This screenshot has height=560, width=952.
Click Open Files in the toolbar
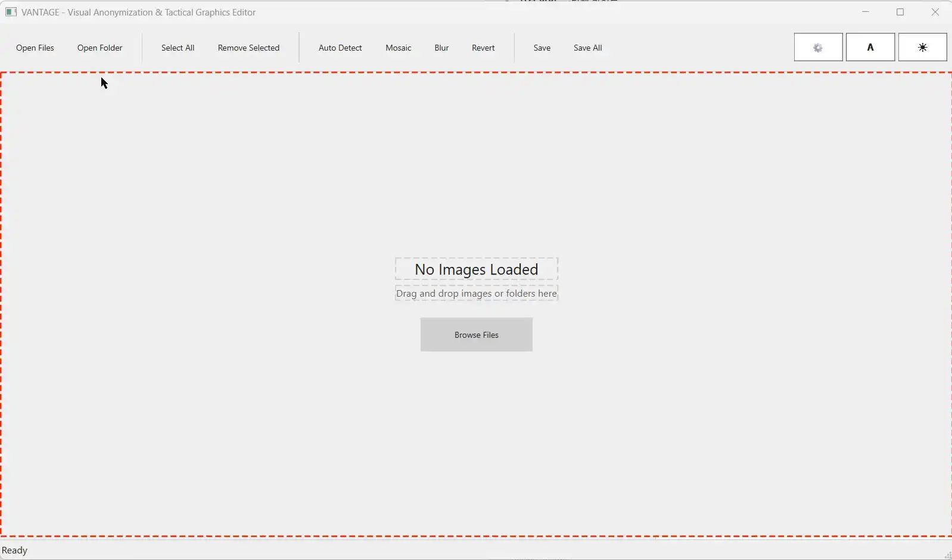[x=35, y=48]
